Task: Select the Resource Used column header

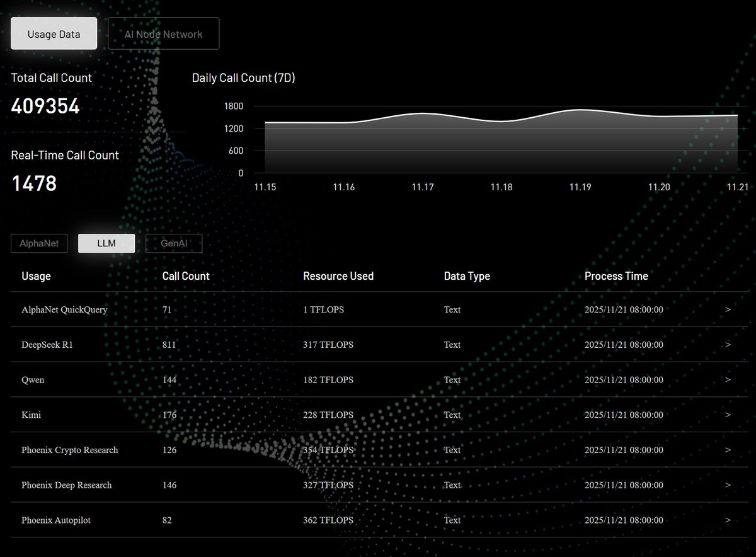Action: click(338, 276)
